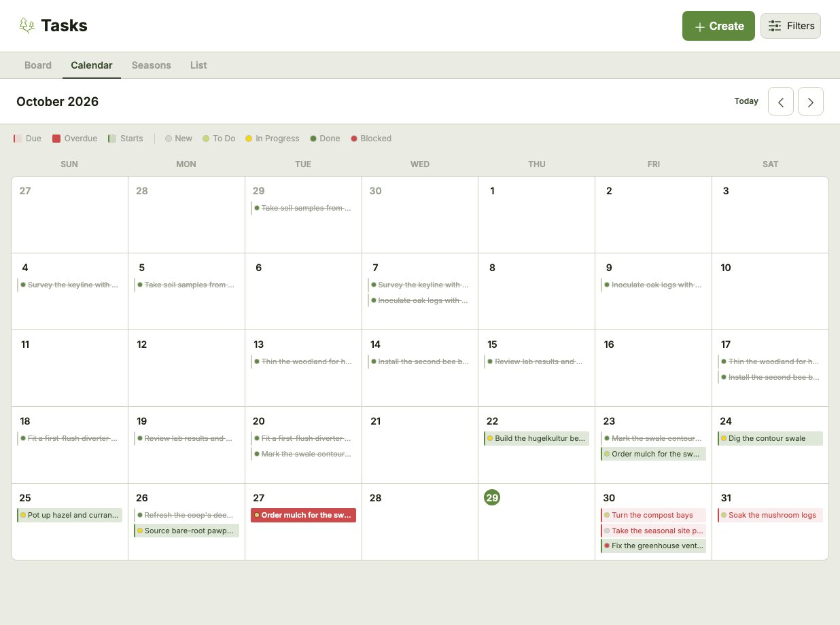
Task: Jump to Today in the calendar
Action: point(746,101)
